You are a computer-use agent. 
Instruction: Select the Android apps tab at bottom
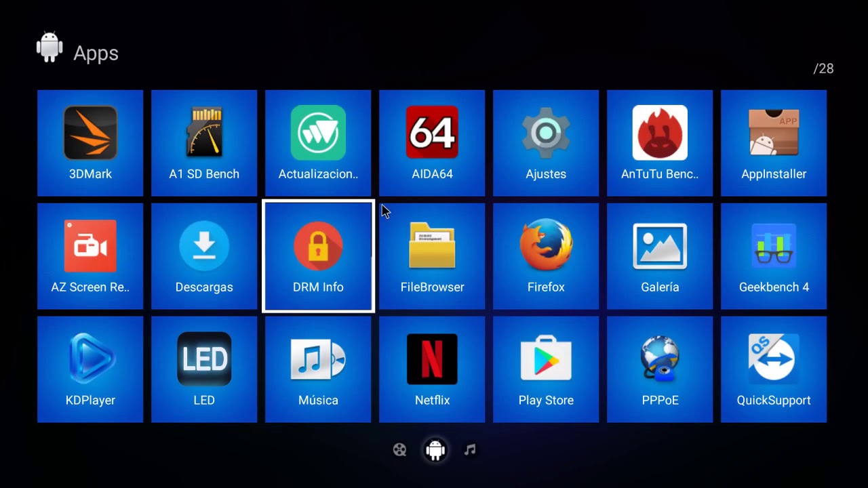pos(435,449)
